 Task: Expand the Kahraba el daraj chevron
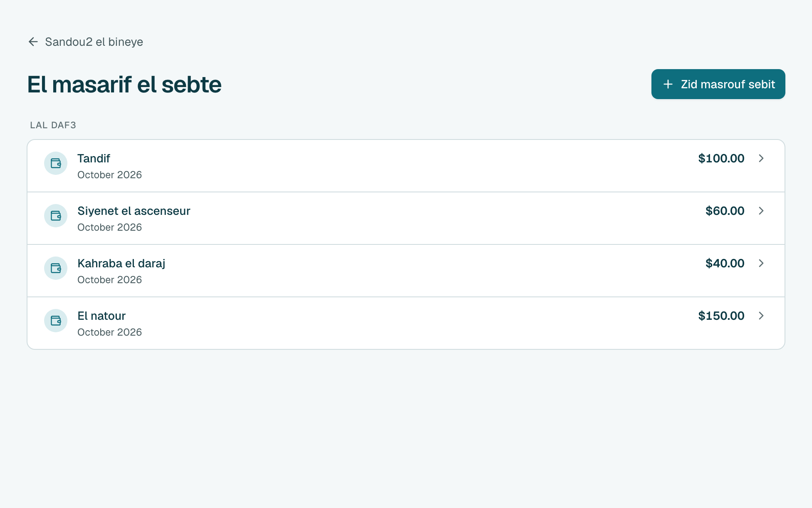(761, 263)
